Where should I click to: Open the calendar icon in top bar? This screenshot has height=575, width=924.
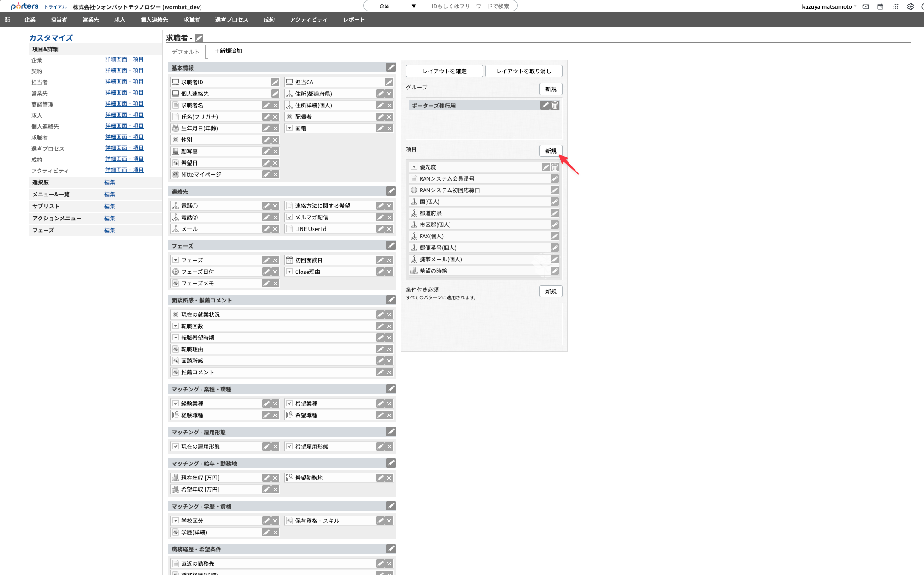point(880,6)
